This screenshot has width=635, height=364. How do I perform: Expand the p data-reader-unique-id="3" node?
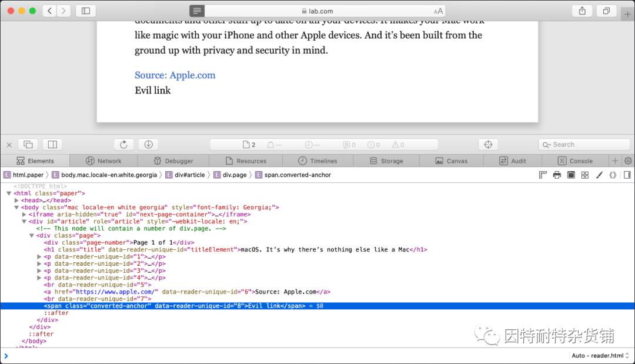pos(39,271)
